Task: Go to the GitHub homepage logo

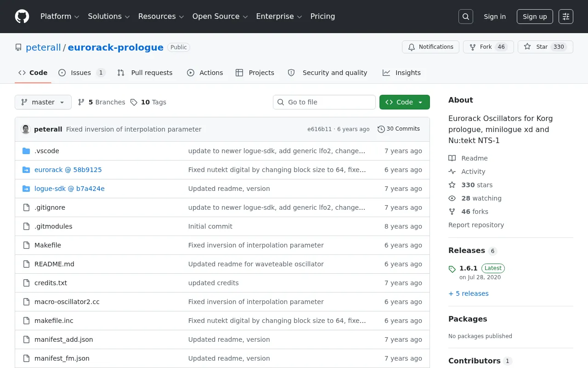Action: (22, 17)
